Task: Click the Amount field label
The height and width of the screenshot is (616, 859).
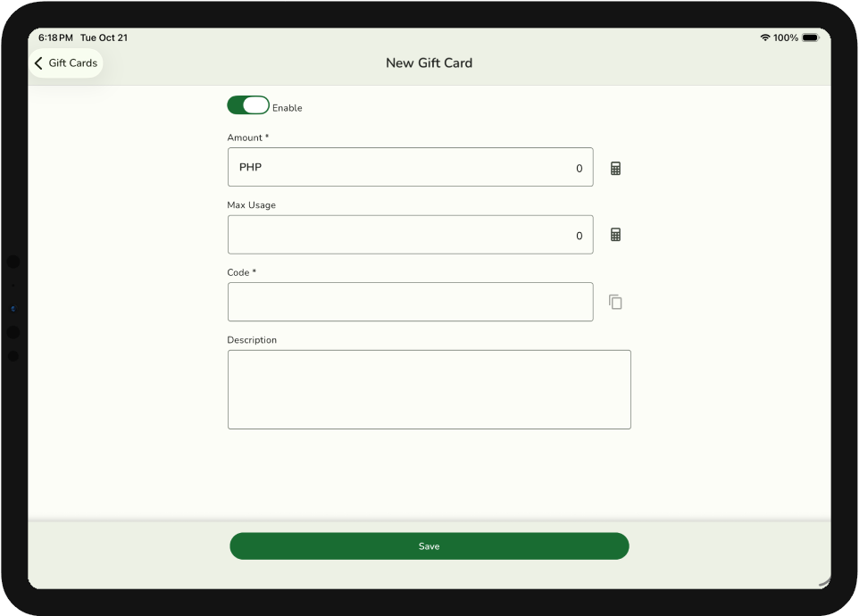Action: pyautogui.click(x=247, y=137)
